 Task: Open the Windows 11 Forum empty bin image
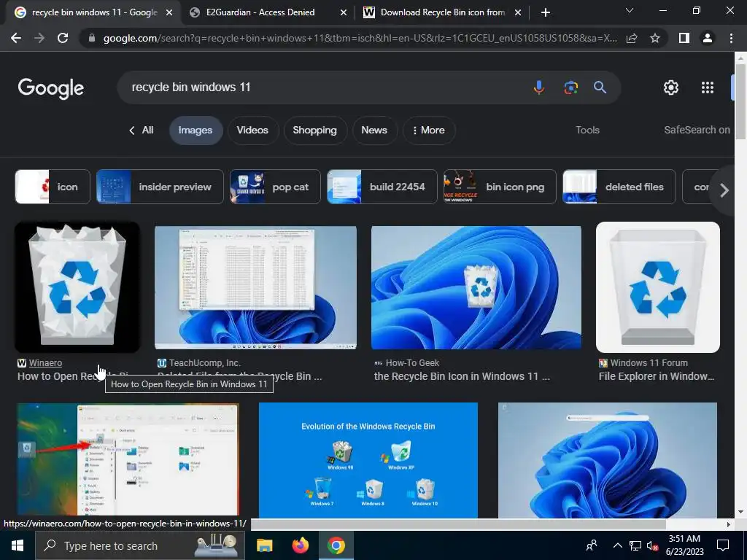click(658, 287)
